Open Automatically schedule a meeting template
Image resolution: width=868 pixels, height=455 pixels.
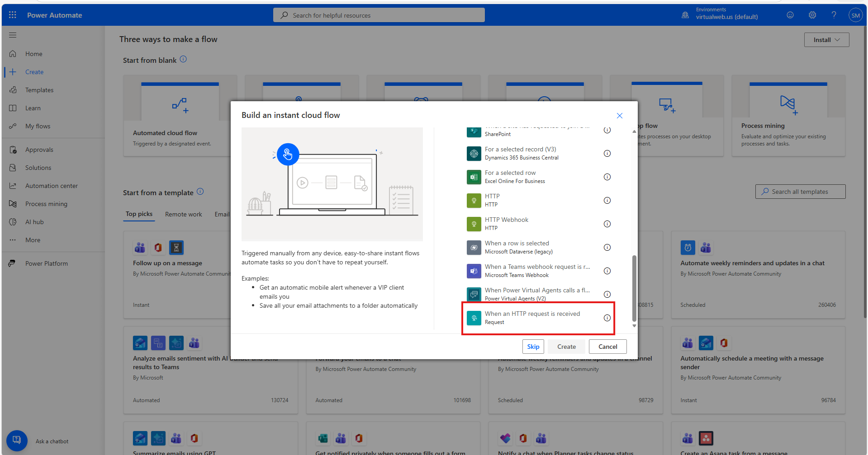click(x=758, y=370)
